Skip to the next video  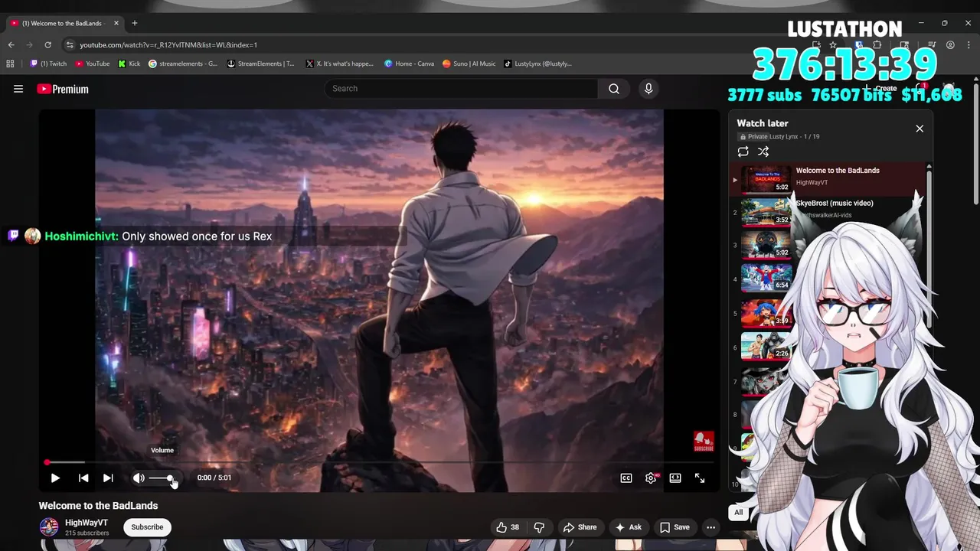[108, 478]
